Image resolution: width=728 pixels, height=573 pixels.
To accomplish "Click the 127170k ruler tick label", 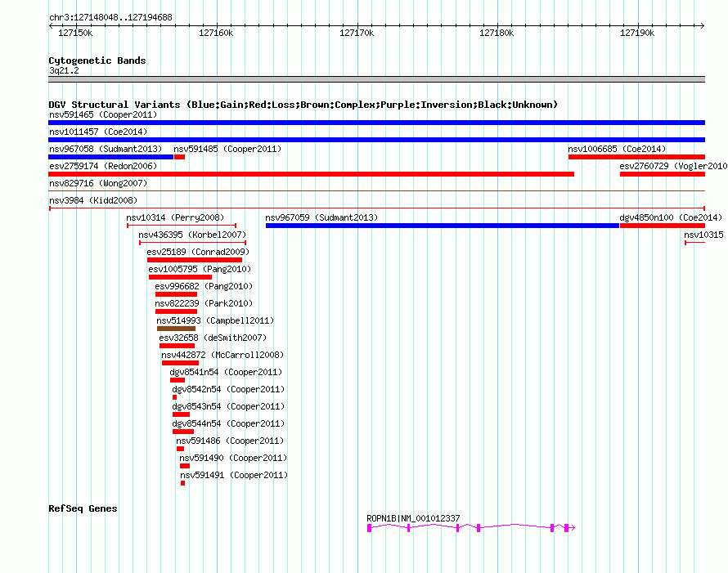I will coord(357,33).
